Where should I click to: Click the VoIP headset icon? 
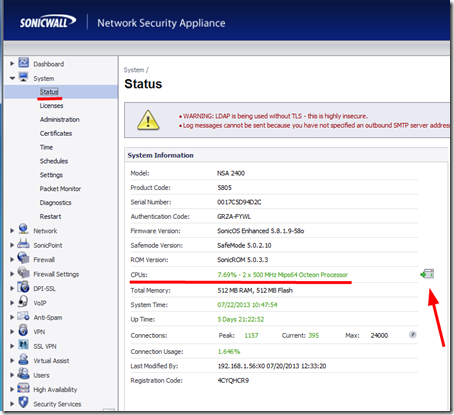pyautogui.click(x=23, y=301)
